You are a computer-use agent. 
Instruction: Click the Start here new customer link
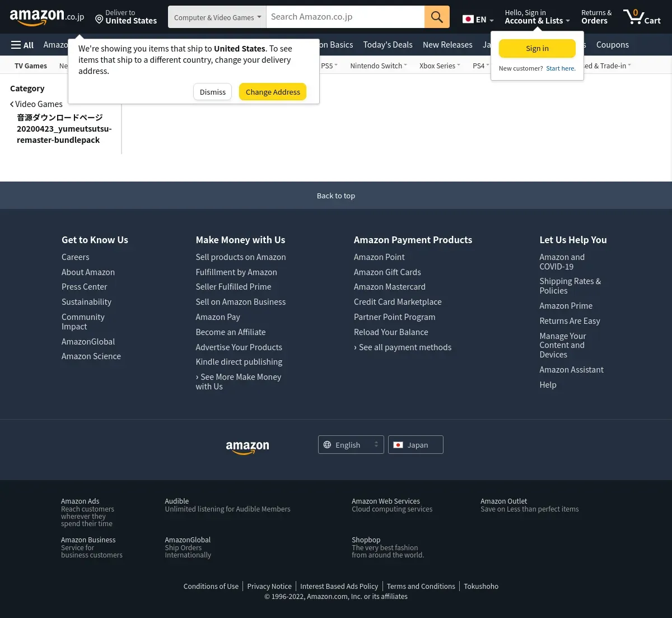561,68
